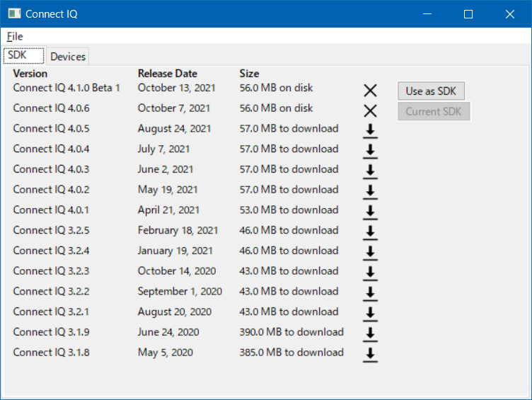Click the Connect IQ 3.2.4 version label
The height and width of the screenshot is (400, 532).
(x=51, y=251)
